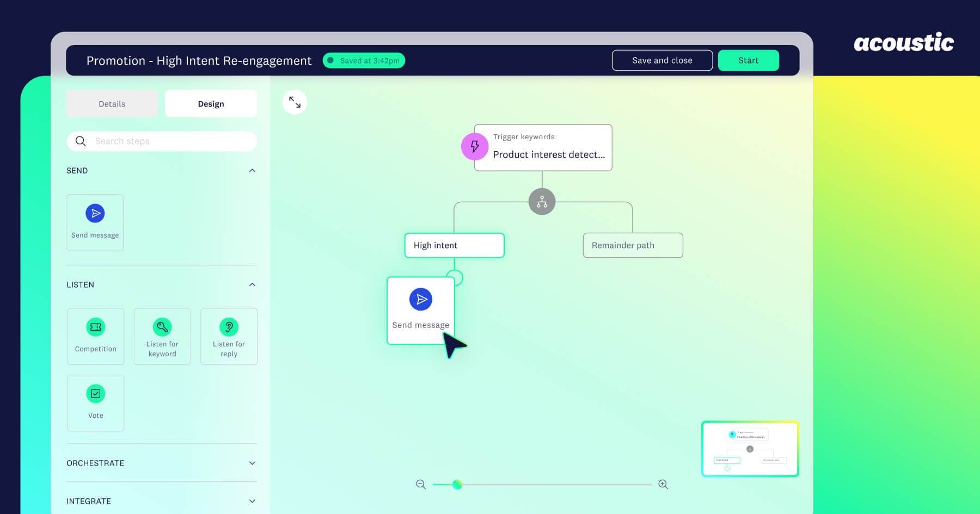Expand the ORCHESTRATE section

tap(252, 463)
